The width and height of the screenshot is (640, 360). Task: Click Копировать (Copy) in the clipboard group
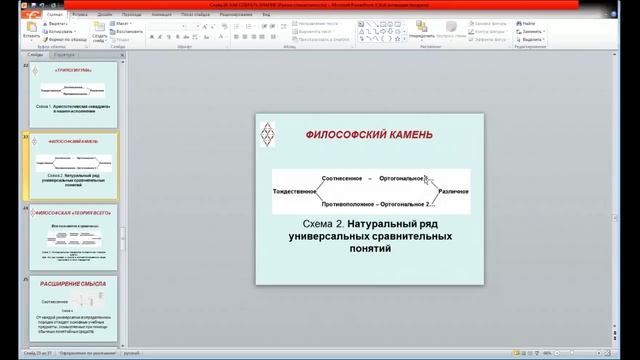point(59,31)
